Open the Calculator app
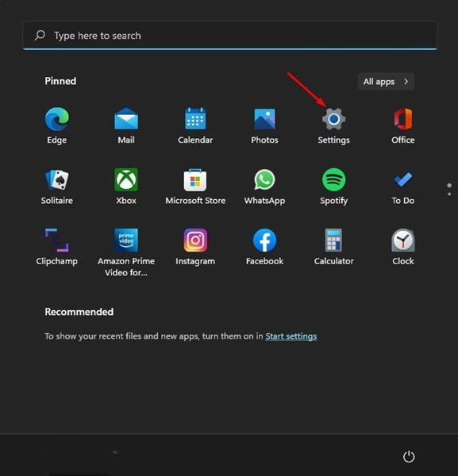458x476 pixels. point(334,247)
